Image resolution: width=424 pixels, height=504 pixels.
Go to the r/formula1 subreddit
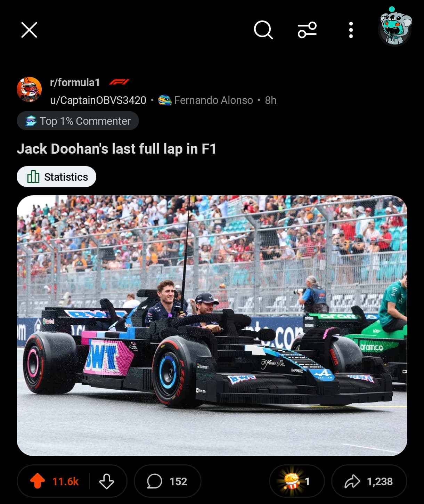pos(75,82)
